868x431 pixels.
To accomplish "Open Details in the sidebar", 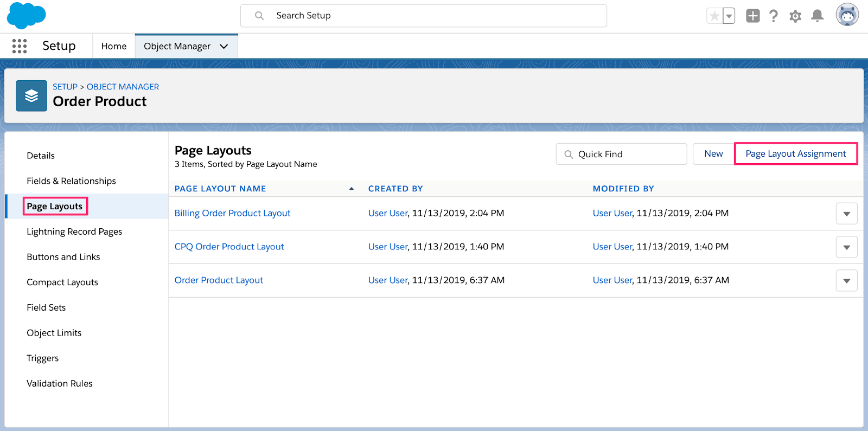I will pyautogui.click(x=41, y=156).
